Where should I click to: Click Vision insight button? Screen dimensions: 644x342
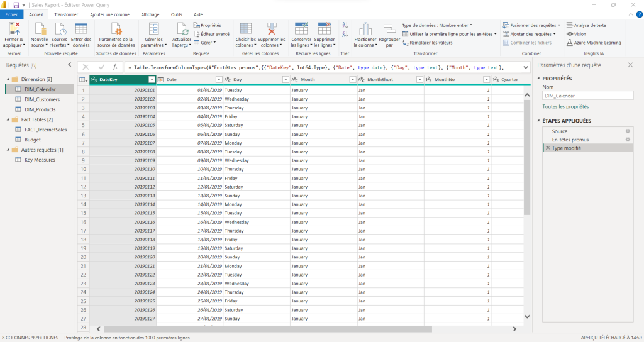576,34
